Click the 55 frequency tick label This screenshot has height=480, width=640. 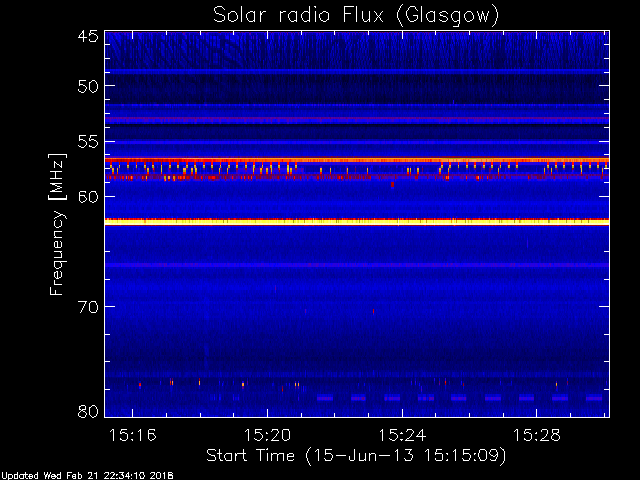(88, 142)
